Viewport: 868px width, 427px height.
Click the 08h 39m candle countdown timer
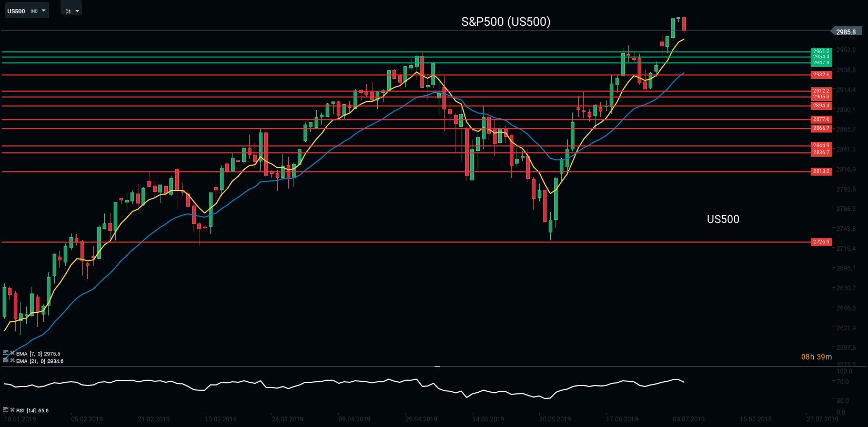[816, 357]
